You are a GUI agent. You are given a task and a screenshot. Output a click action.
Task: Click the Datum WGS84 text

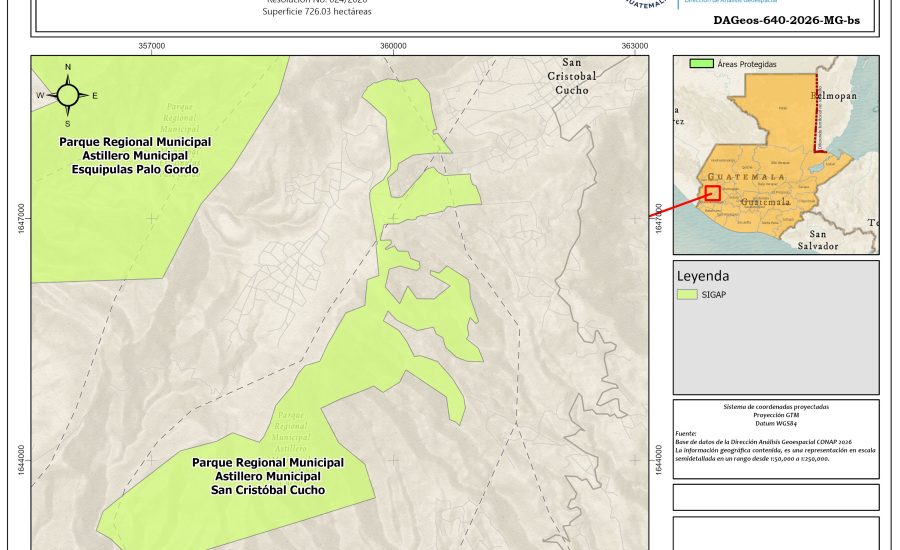click(x=775, y=422)
